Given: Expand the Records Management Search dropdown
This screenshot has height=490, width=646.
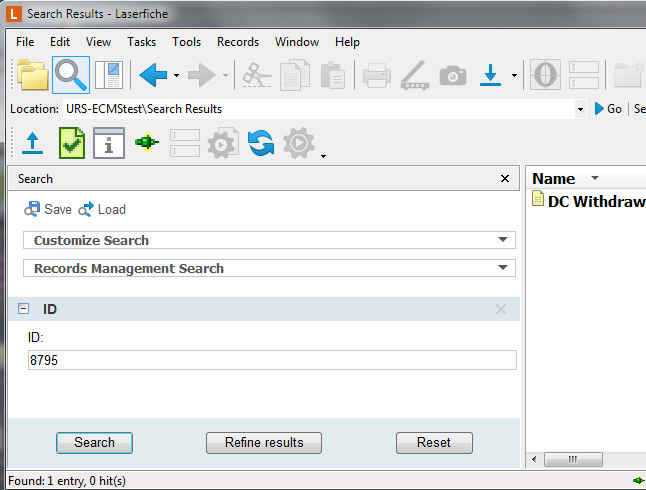Looking at the screenshot, I should tap(502, 268).
